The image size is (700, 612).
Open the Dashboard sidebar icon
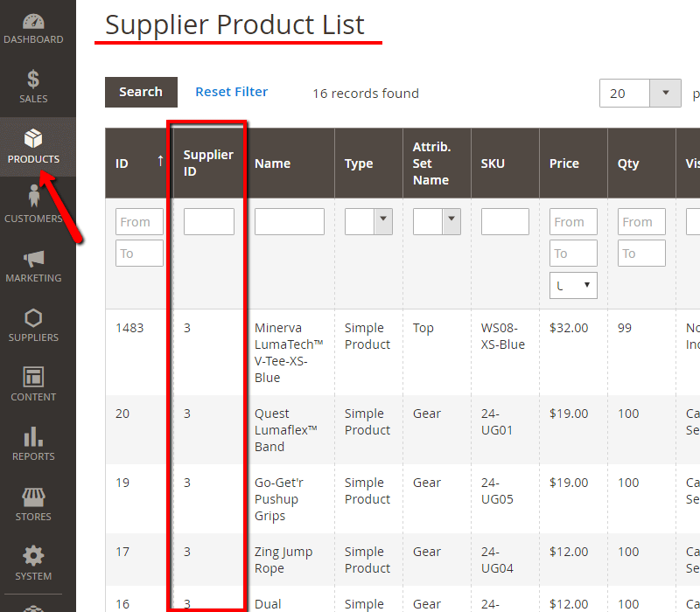tap(33, 22)
